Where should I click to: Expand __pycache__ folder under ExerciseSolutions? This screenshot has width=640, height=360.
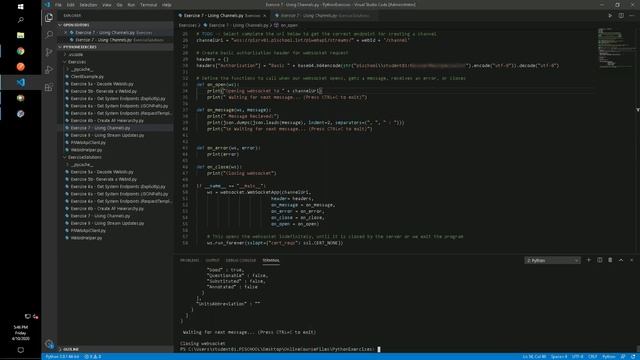click(x=116, y=164)
